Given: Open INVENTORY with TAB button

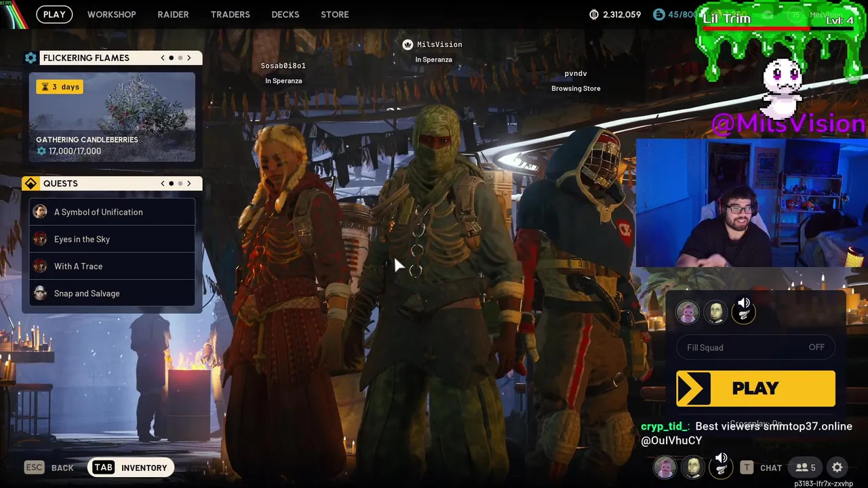Looking at the screenshot, I should click(x=130, y=468).
